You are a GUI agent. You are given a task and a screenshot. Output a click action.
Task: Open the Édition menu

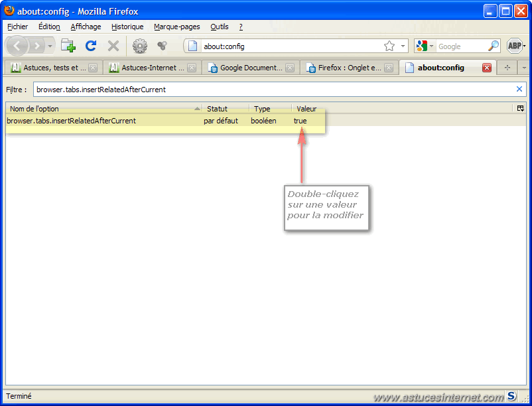(49, 27)
